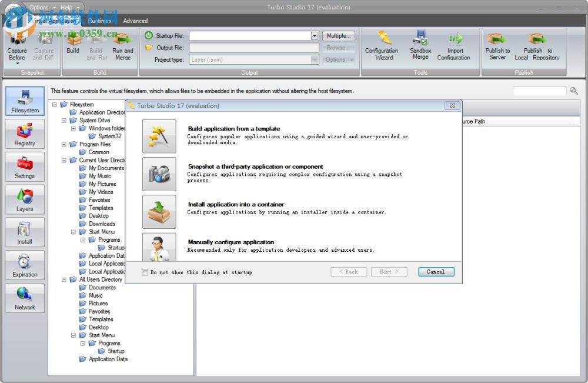
Task: Click the Startup File green power icon
Action: point(149,35)
